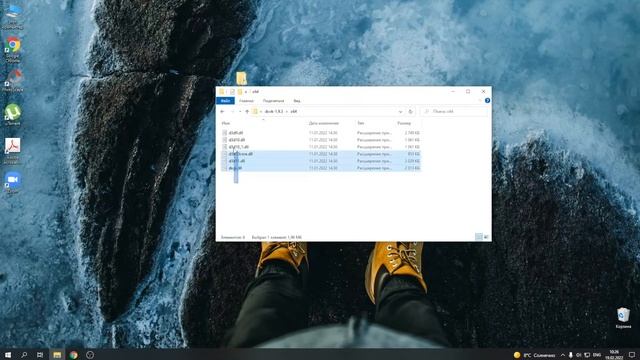Screen dimensions: 640x360
Task: Click the Chrome taskbar icon
Action: click(x=73, y=355)
